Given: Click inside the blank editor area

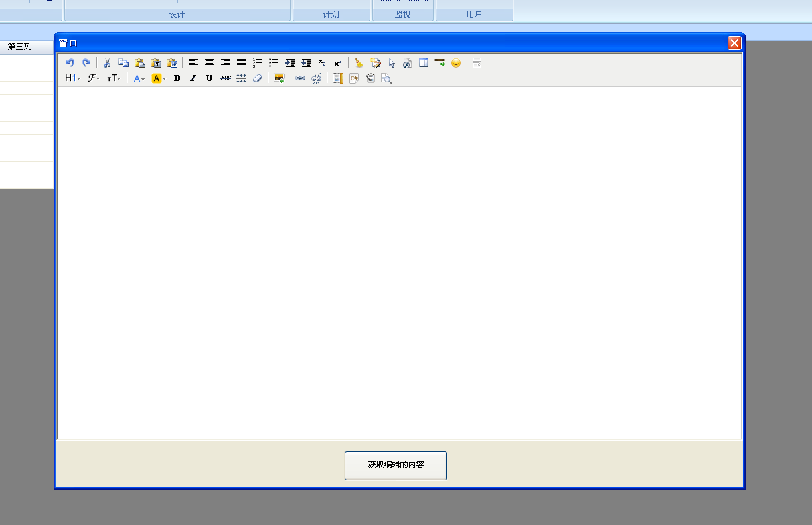Looking at the screenshot, I should click(x=399, y=262).
